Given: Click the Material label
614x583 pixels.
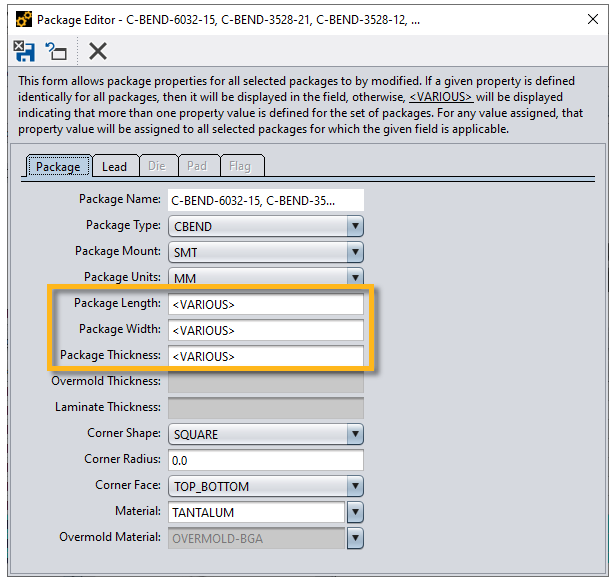Looking at the screenshot, I should click(138, 511).
